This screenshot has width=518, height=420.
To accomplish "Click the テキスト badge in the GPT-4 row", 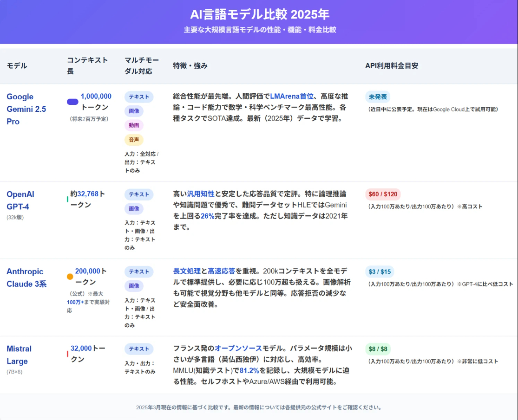I will 139,194.
